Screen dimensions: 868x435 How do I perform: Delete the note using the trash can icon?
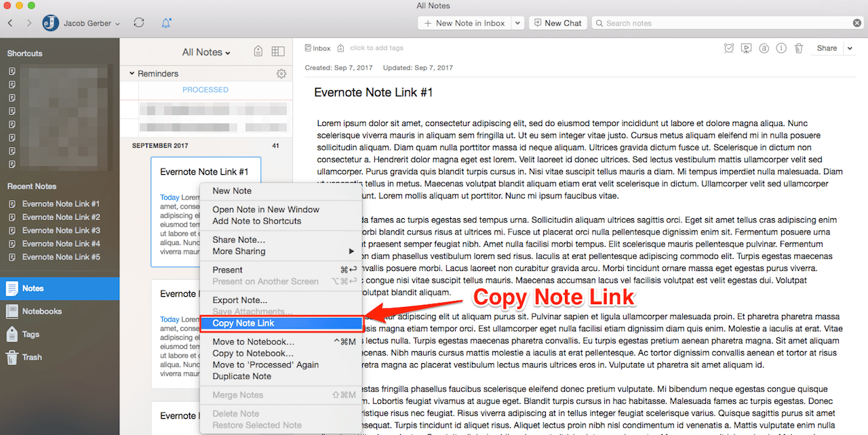799,48
